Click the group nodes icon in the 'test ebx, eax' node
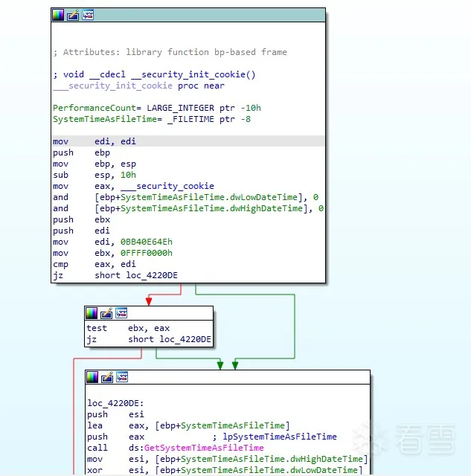 pyautogui.click(x=121, y=313)
